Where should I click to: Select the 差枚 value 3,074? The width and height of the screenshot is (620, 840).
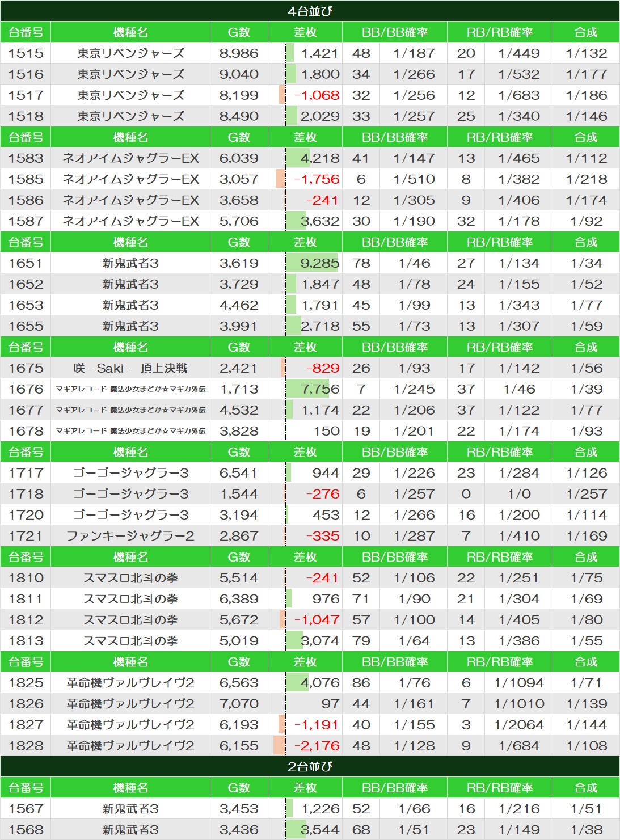click(320, 641)
